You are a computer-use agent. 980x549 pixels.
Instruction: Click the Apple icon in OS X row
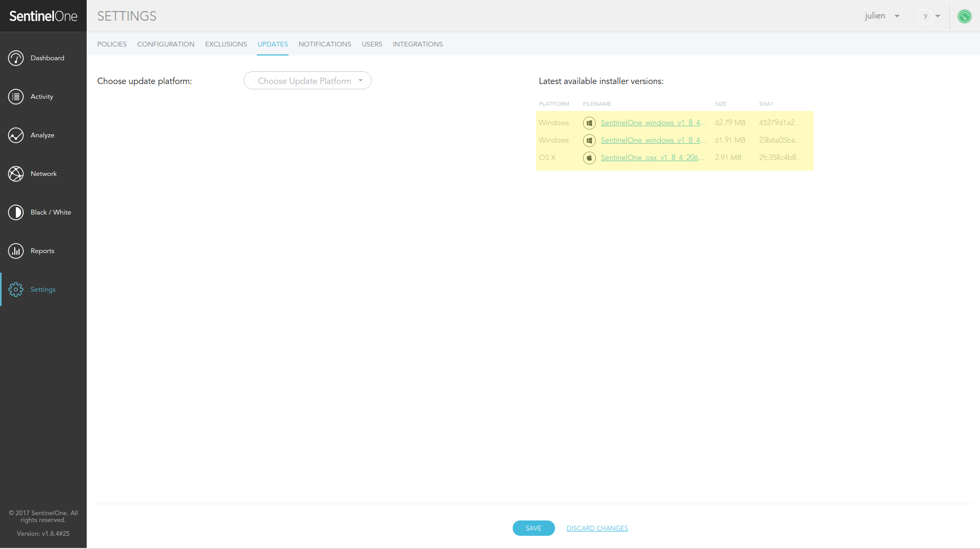point(589,158)
